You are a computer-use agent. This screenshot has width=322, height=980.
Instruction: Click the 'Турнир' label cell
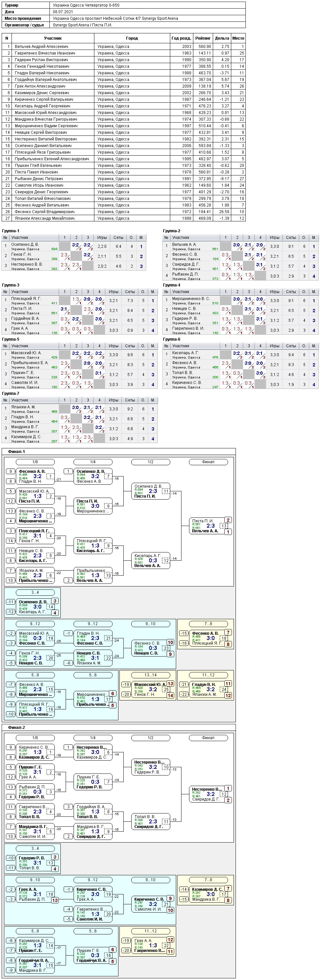click(x=25, y=5)
